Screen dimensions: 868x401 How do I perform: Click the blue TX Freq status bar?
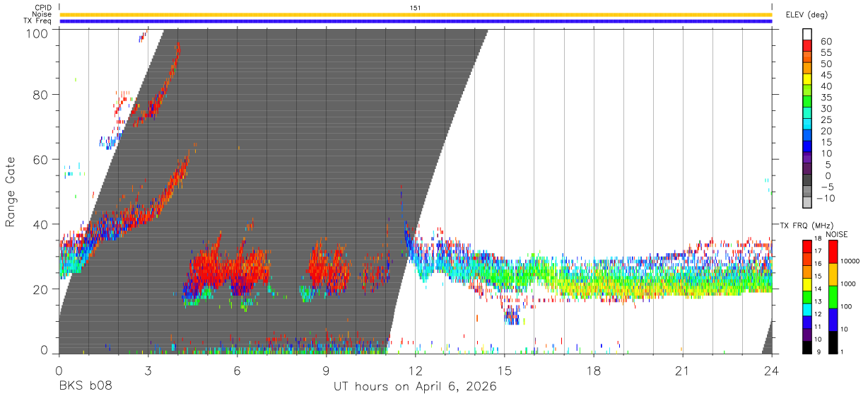(x=416, y=21)
